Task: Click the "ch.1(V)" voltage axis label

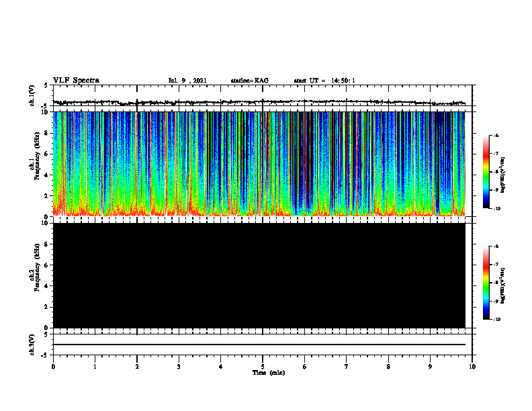Action: [32, 95]
